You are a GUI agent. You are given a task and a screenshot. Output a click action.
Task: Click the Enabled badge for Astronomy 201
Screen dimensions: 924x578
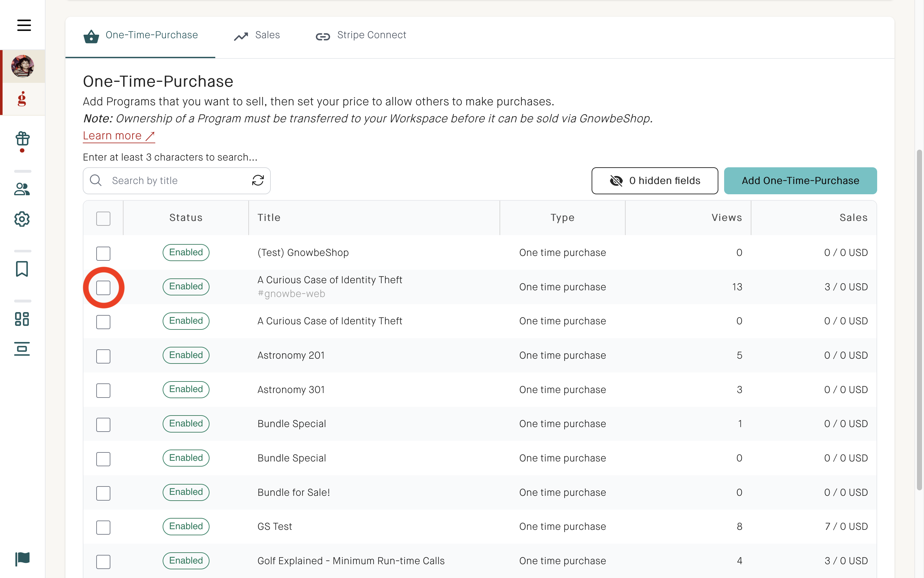186,355
